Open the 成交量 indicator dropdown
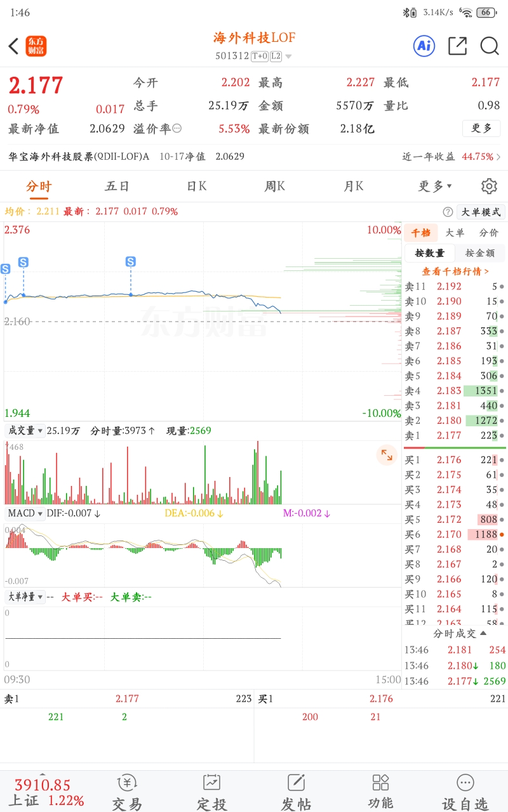 (x=26, y=431)
